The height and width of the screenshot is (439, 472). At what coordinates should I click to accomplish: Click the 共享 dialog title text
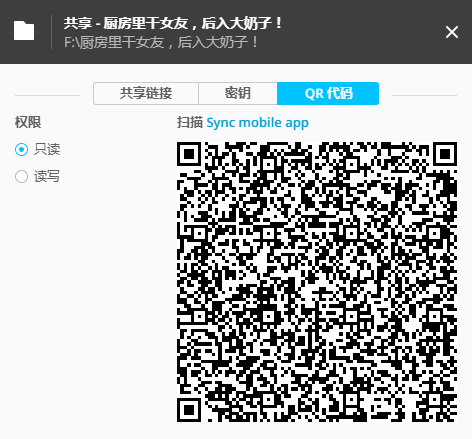tap(173, 23)
